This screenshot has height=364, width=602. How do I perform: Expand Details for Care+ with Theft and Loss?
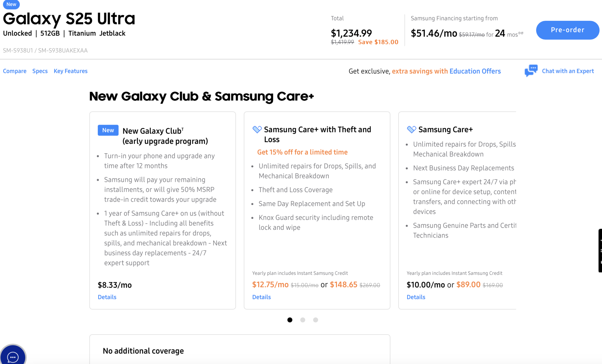coord(262,297)
